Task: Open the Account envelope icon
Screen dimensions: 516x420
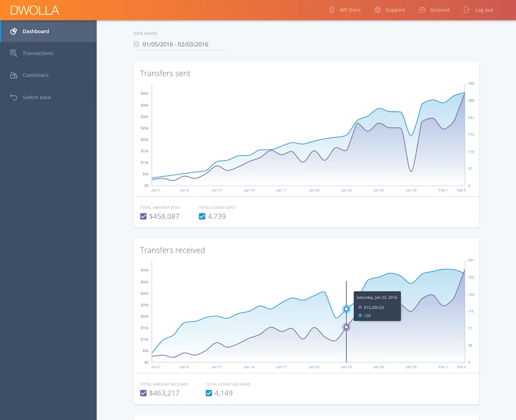Action: coord(421,10)
